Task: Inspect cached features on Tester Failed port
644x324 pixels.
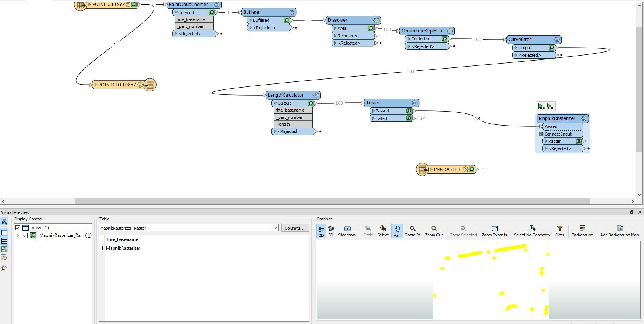Action: pyautogui.click(x=409, y=118)
